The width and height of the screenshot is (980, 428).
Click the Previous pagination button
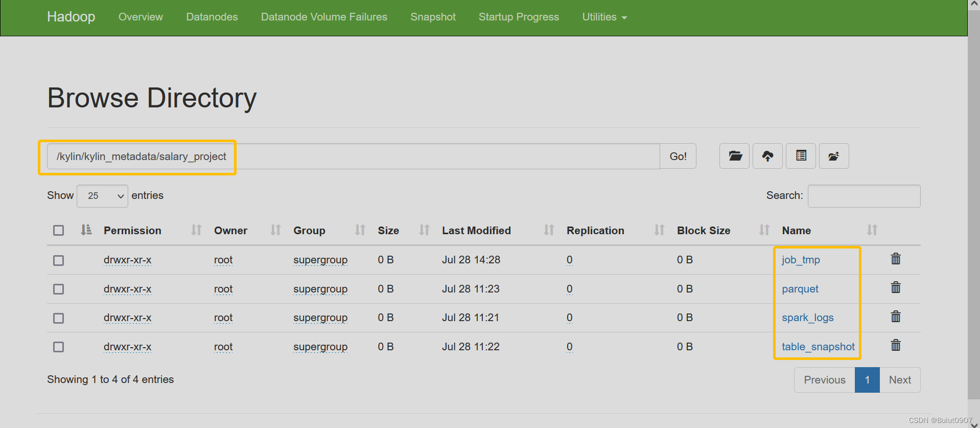(x=825, y=380)
